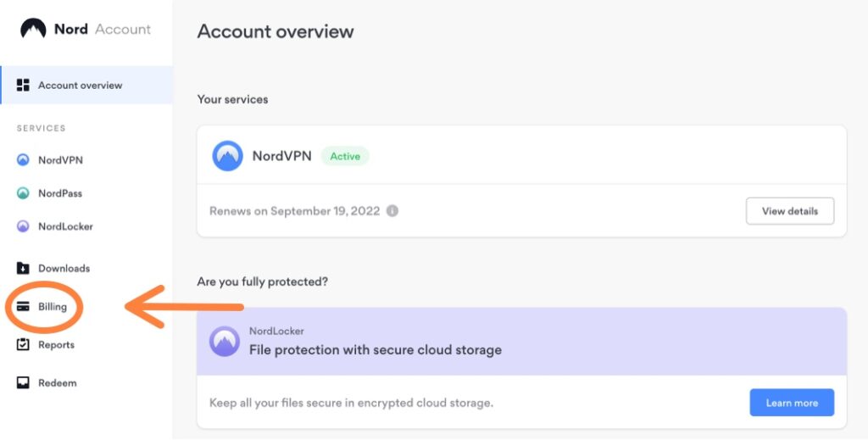Image resolution: width=868 pixels, height=440 pixels.
Task: Click the small NordLocker label in promo banner
Action: point(276,331)
